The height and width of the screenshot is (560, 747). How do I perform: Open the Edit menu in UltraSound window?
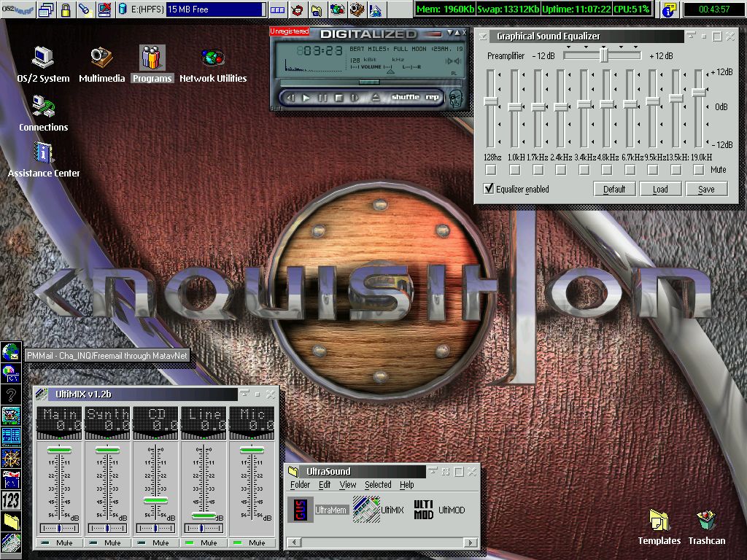tap(325, 485)
